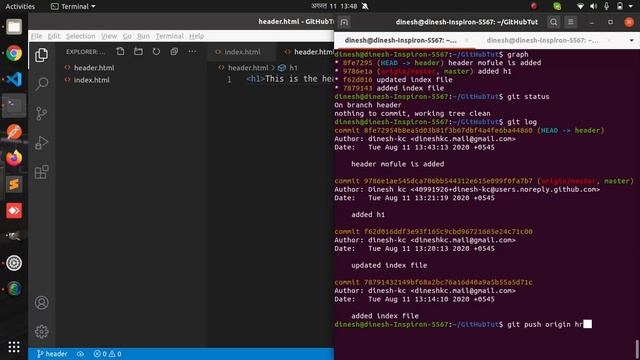The image size is (640, 360).
Task: Create a new folder in Explorer
Action: [138, 51]
